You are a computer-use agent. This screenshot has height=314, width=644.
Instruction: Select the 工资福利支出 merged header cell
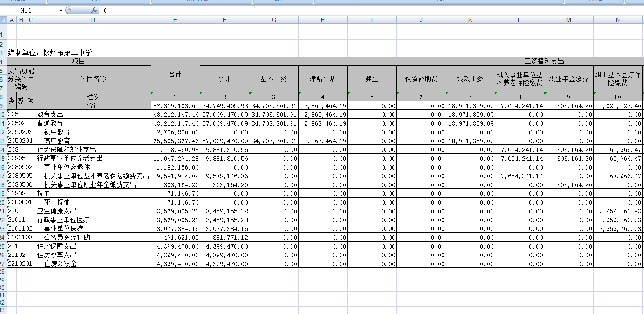coord(421,61)
